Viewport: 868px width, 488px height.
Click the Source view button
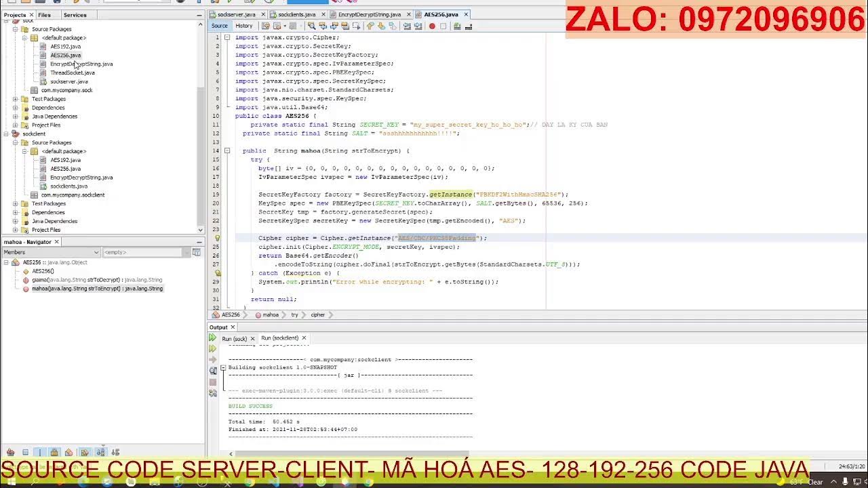(x=220, y=26)
